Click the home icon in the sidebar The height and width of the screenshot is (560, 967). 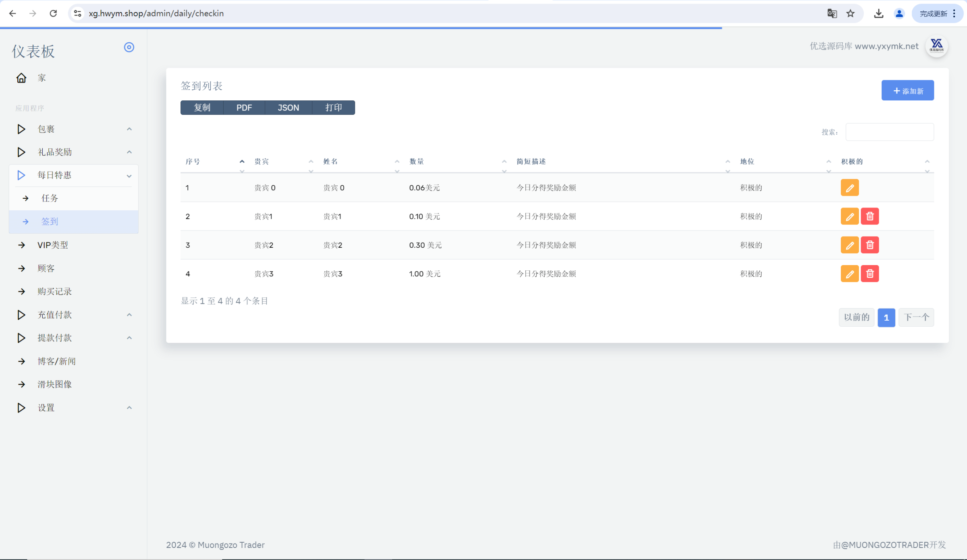[21, 78]
